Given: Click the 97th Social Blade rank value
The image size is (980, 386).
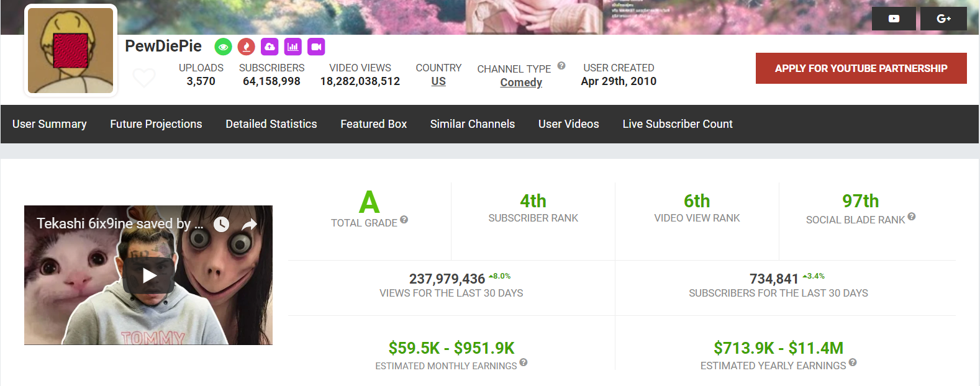Looking at the screenshot, I should point(861,201).
